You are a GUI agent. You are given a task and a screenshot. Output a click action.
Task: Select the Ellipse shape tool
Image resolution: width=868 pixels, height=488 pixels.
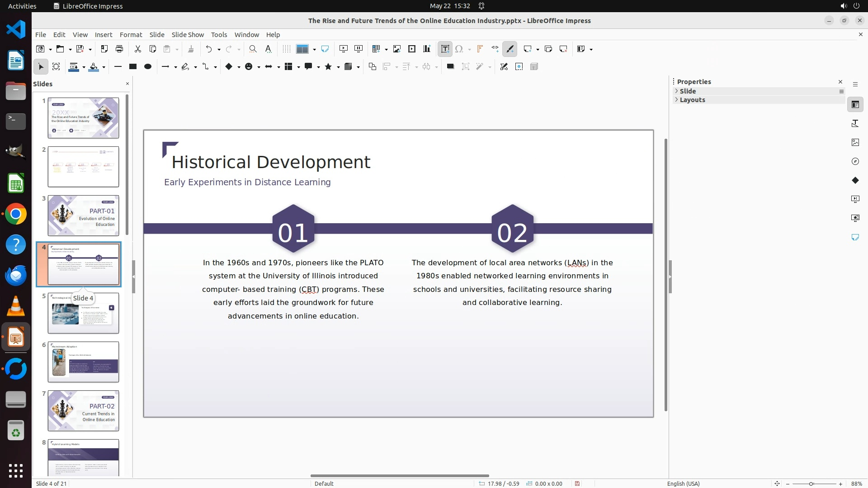(148, 66)
